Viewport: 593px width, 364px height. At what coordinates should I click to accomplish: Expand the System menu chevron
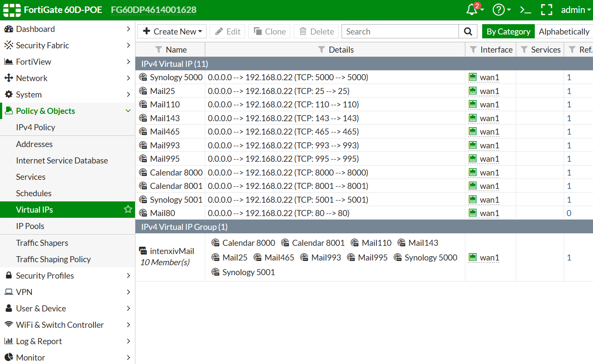[x=128, y=94]
